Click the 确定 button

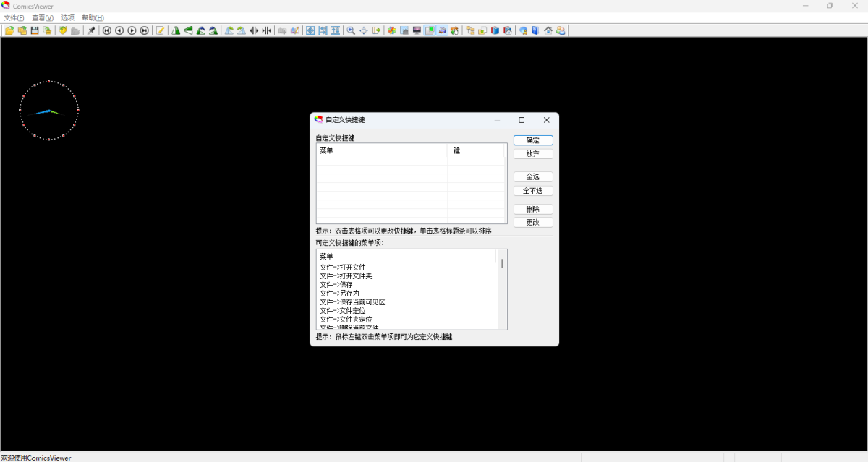click(533, 140)
